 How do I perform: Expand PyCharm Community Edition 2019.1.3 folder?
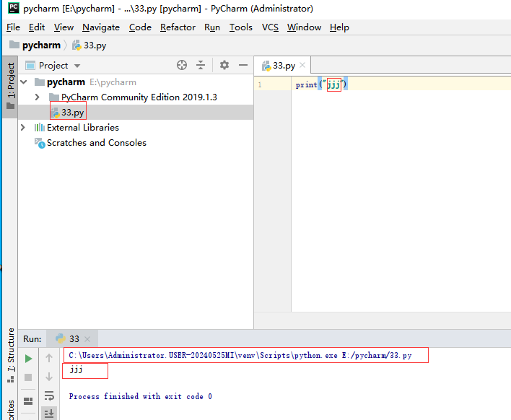pyautogui.click(x=37, y=97)
